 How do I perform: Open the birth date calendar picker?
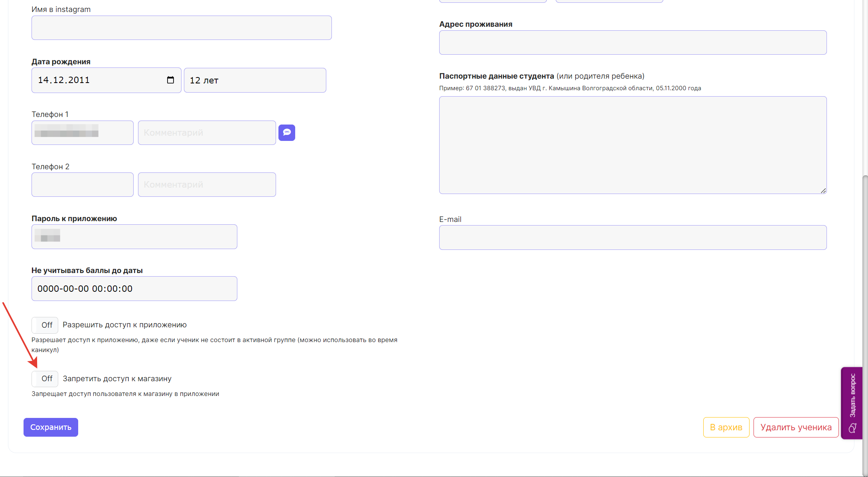click(170, 80)
